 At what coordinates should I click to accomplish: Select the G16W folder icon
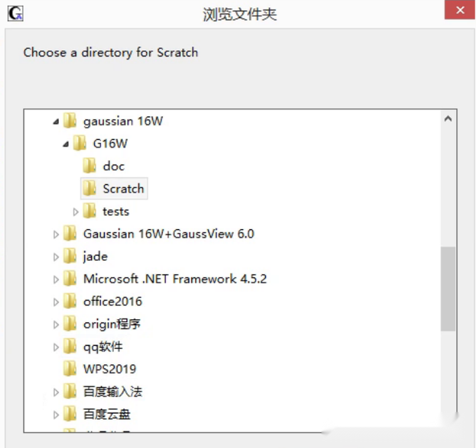pos(80,143)
